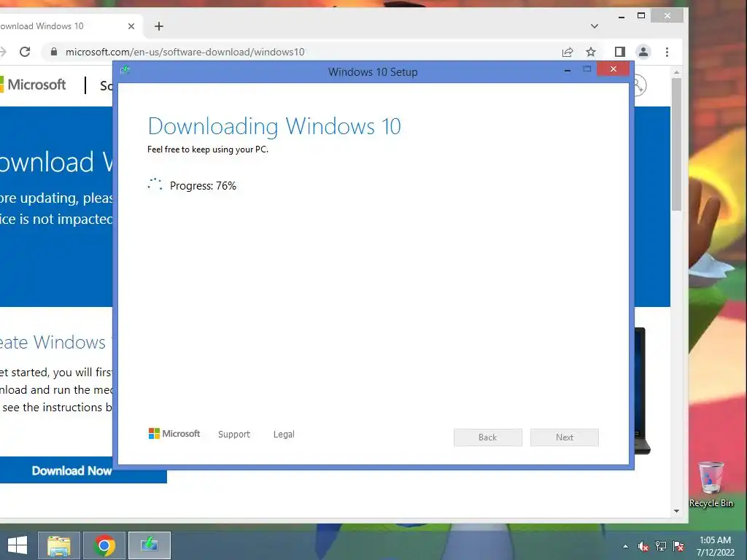Click the scrollbar up arrow on webpage
The width and height of the screenshot is (747, 560).
click(676, 72)
